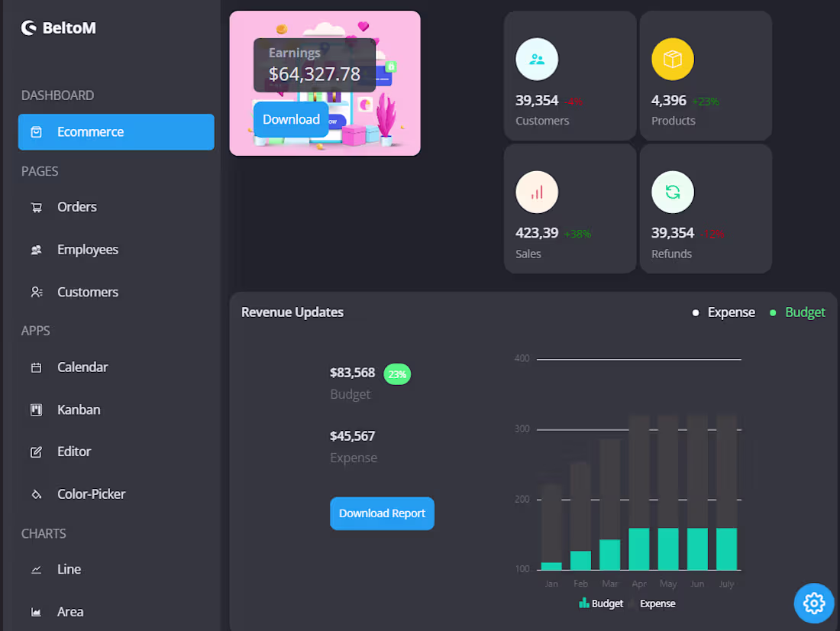The height and width of the screenshot is (631, 840).
Task: Toggle the Expense series in Revenue Updates
Action: (x=723, y=312)
